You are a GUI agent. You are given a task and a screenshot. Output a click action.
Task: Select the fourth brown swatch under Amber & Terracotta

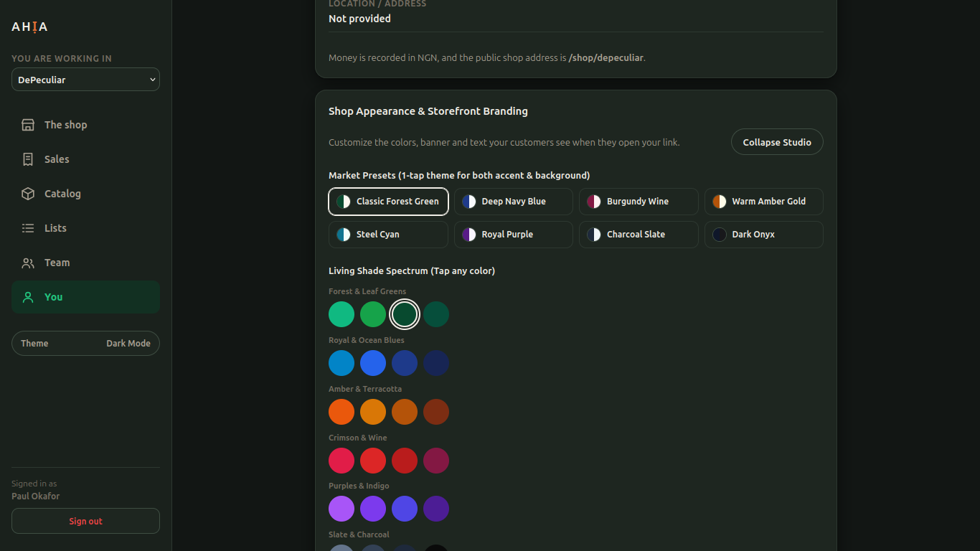pos(436,412)
